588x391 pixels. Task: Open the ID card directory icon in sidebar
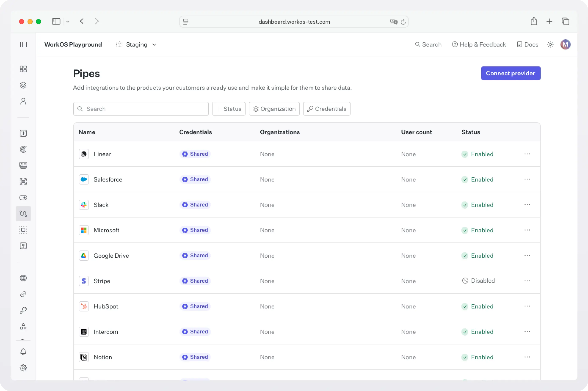(23, 165)
